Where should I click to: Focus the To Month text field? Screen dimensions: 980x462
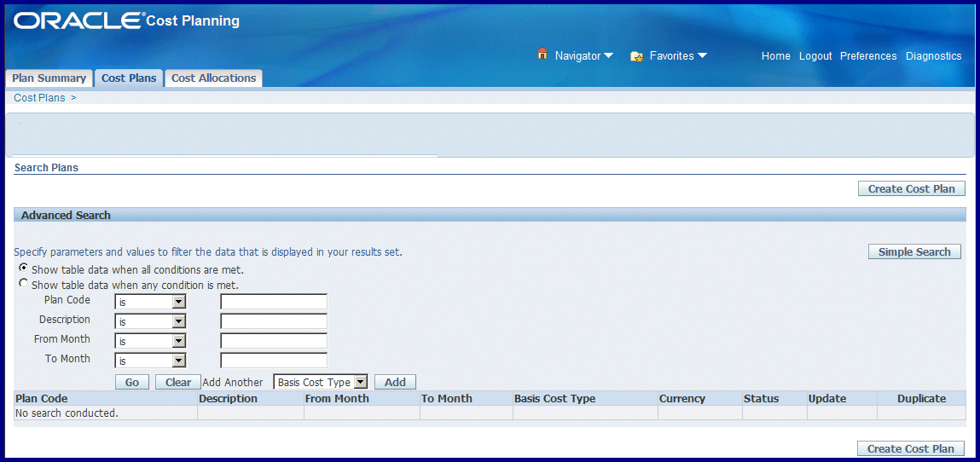274,361
